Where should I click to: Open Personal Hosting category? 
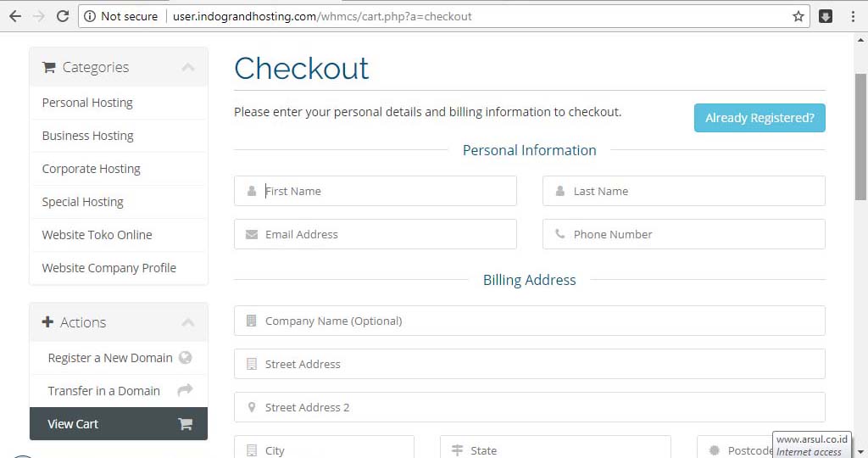[x=87, y=103]
